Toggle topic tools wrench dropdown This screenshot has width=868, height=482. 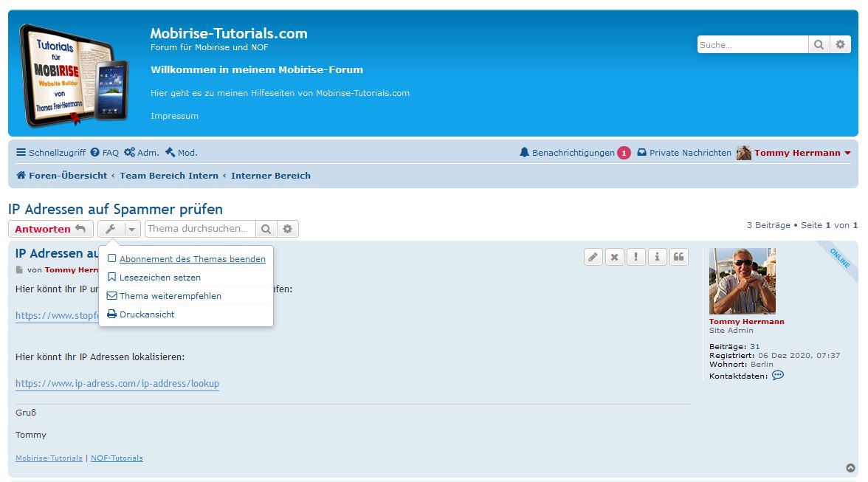[x=119, y=229]
